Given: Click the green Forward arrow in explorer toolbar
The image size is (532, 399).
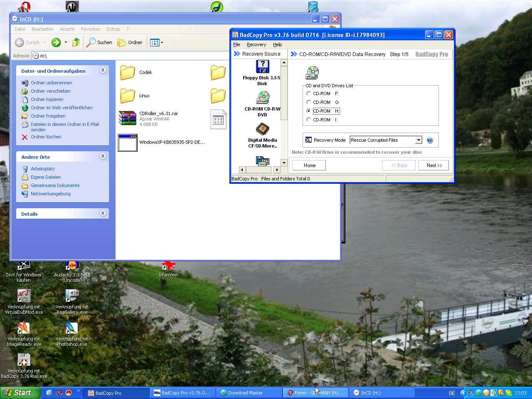Looking at the screenshot, I should pyautogui.click(x=56, y=42).
